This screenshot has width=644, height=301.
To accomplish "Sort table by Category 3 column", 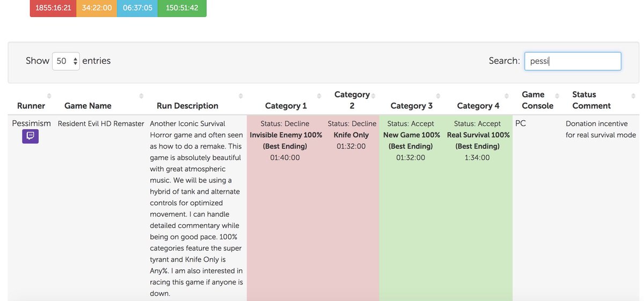I will [x=412, y=100].
